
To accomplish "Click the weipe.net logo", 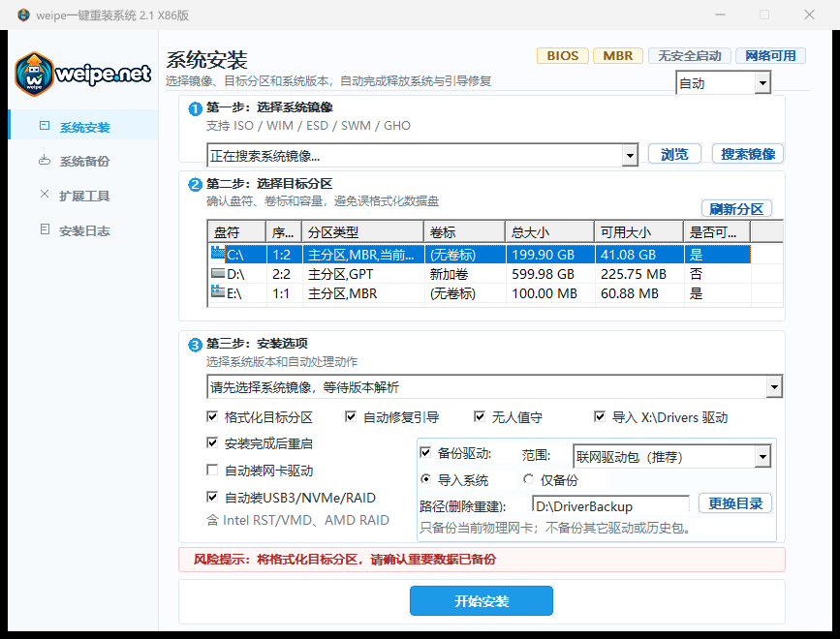I will [83, 74].
